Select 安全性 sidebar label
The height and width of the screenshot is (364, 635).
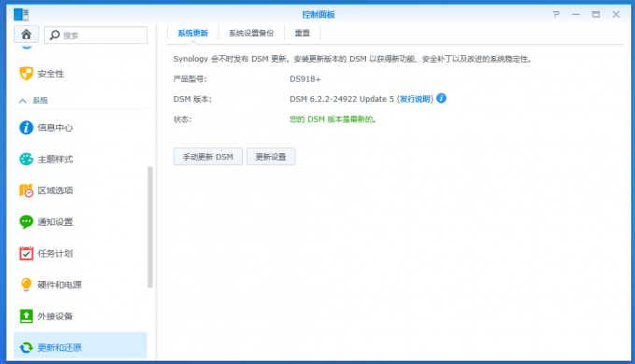pyautogui.click(x=50, y=74)
